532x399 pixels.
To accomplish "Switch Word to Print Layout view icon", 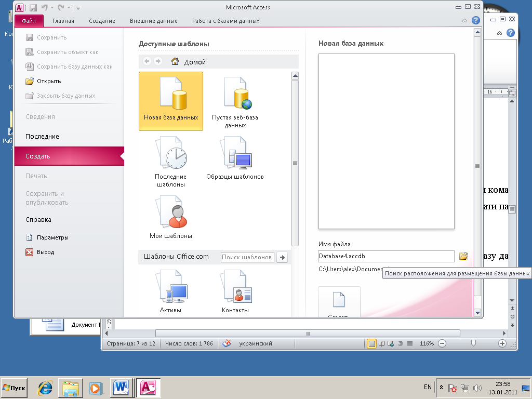I will point(372,344).
